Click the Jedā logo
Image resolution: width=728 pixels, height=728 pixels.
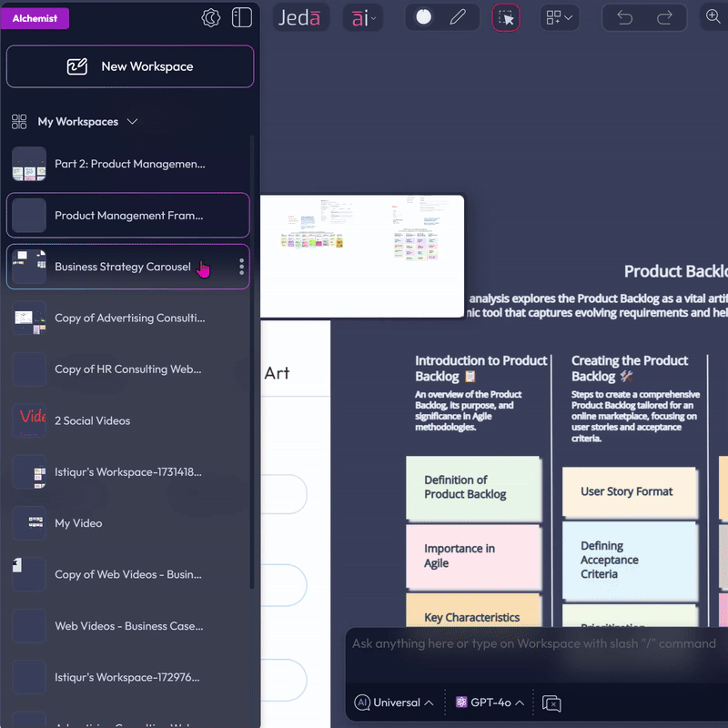click(300, 16)
